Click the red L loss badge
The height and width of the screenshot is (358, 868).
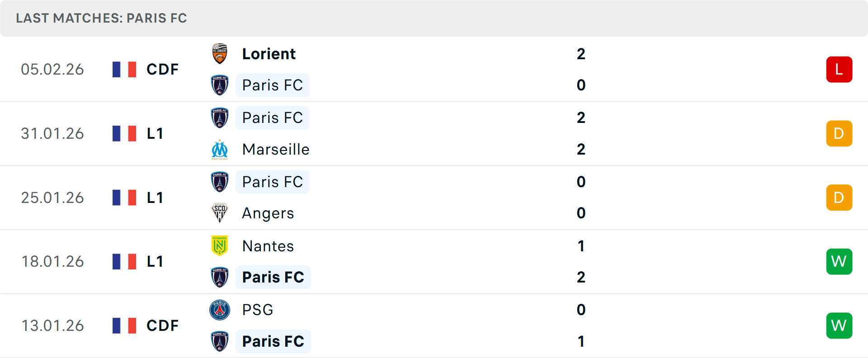[x=839, y=70]
